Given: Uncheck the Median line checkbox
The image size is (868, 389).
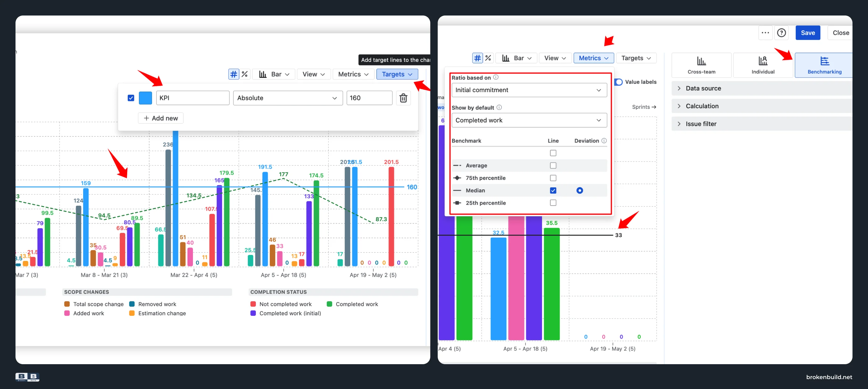Looking at the screenshot, I should coord(553,190).
